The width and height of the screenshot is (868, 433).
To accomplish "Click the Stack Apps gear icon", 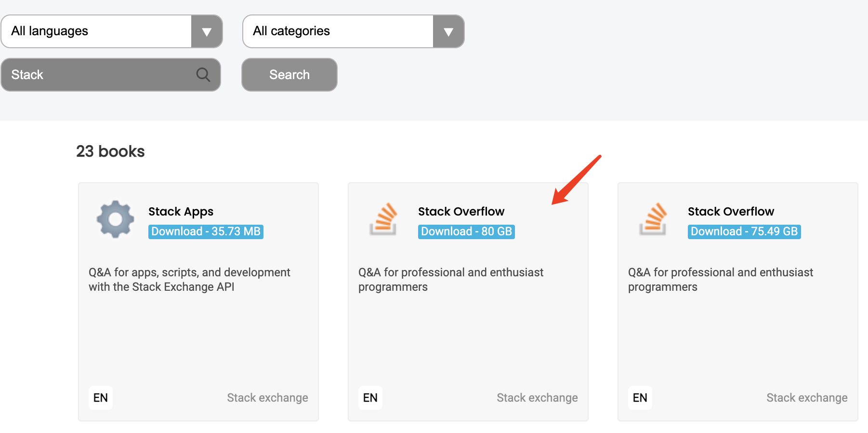I will tap(115, 219).
